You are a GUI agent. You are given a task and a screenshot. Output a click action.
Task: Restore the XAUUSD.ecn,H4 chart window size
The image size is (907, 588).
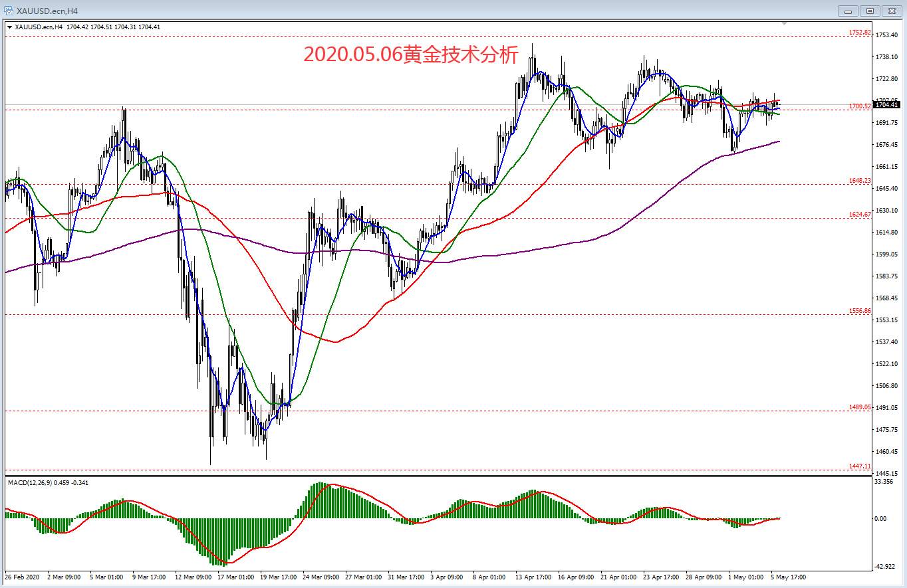point(870,11)
